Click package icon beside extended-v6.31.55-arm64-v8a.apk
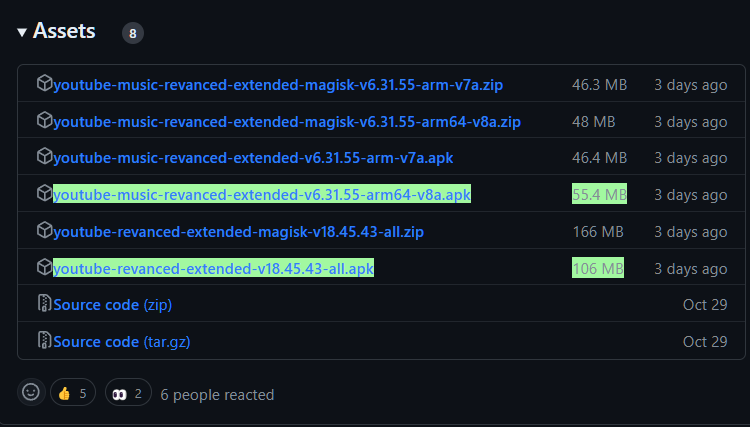This screenshot has width=750, height=427. tap(44, 193)
